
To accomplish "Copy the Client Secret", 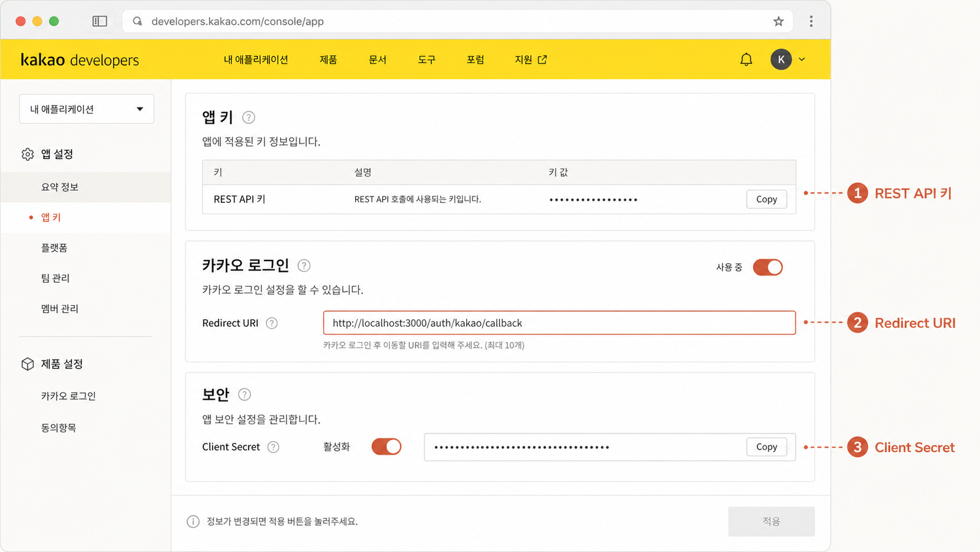I will tap(766, 447).
